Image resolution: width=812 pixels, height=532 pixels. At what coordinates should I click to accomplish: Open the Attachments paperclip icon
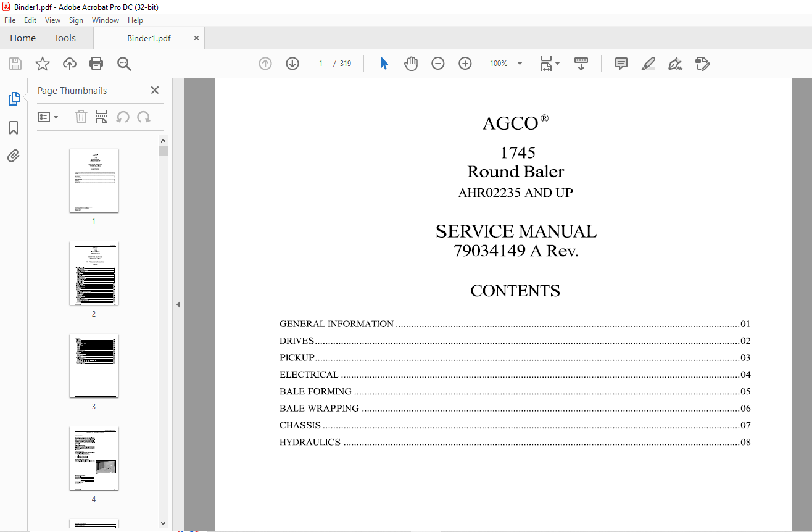[14, 156]
